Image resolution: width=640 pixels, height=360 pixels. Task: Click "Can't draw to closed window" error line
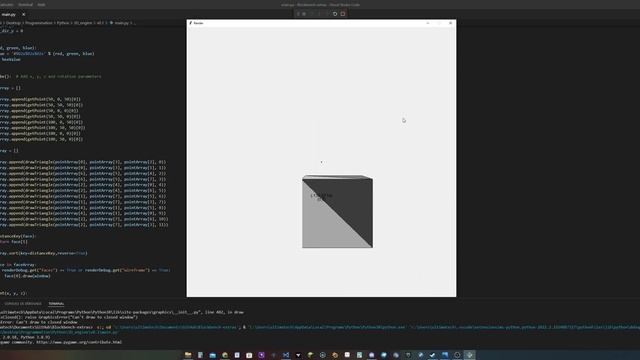[39, 322]
